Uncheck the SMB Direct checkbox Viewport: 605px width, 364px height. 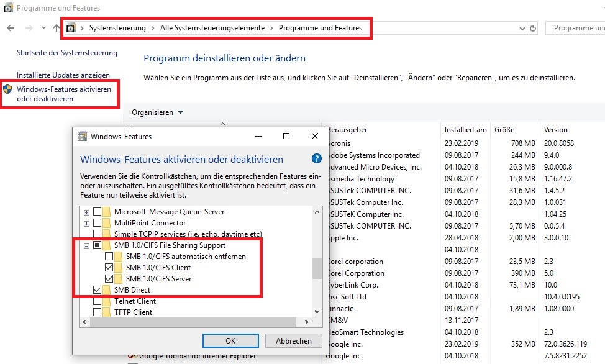tap(98, 290)
